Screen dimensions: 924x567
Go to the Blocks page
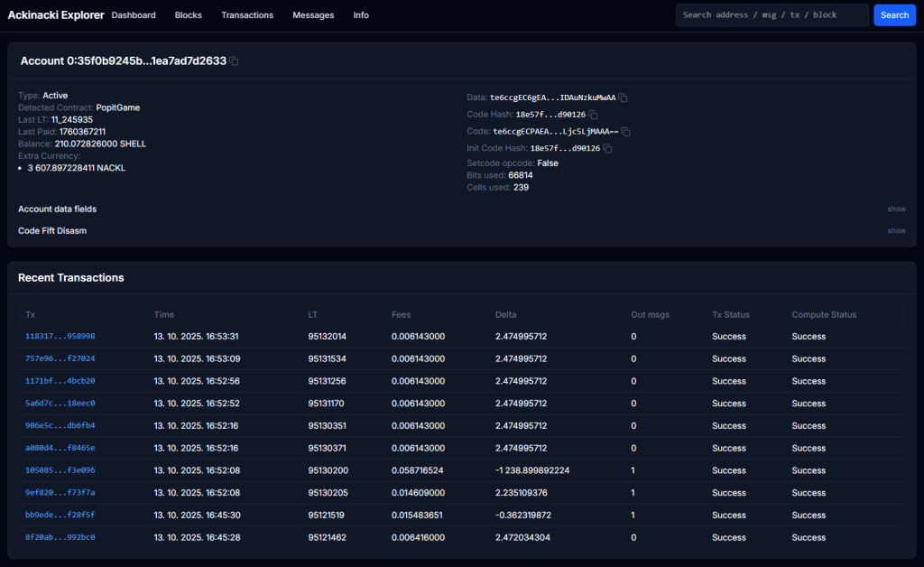pyautogui.click(x=189, y=15)
